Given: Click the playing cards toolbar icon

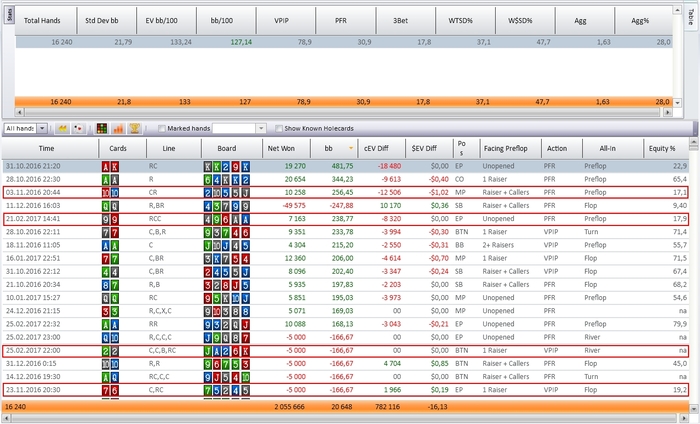Looking at the screenshot, I should [x=79, y=129].
